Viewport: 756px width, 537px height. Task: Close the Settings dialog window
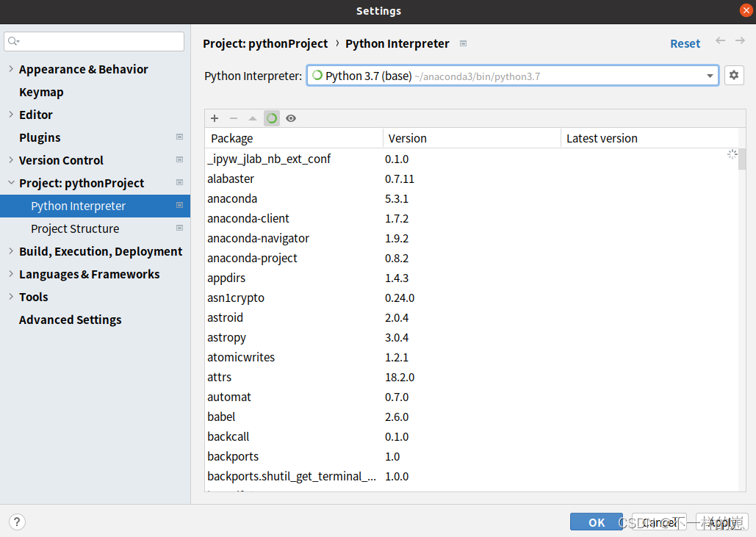[x=746, y=10]
